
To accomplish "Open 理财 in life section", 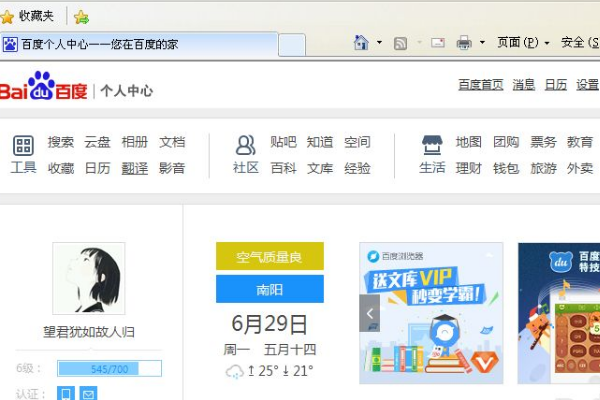I will pyautogui.click(x=468, y=168).
